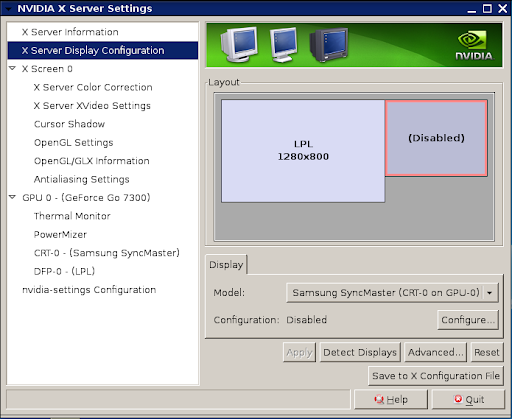Select X Server Display Configuration entry
The height and width of the screenshot is (419, 512).
[103, 50]
